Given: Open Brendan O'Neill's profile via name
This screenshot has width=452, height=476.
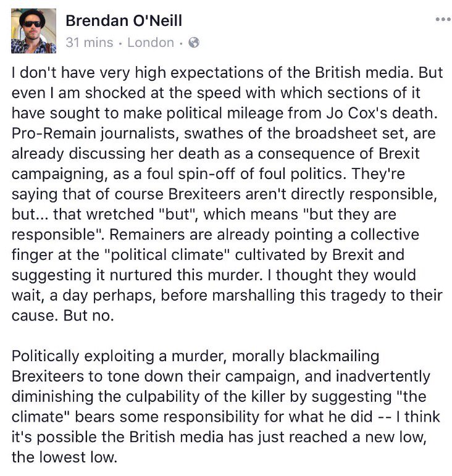Looking at the screenshot, I should coord(124,21).
